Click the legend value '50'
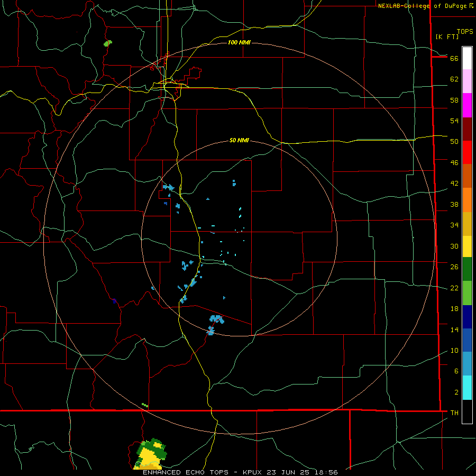This screenshot has height=476, width=476. (x=454, y=141)
